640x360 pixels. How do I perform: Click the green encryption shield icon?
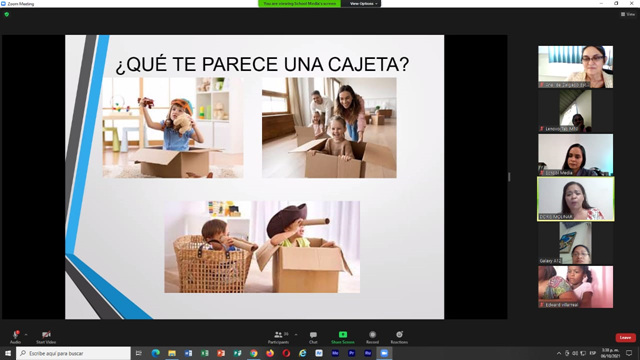click(x=7, y=14)
